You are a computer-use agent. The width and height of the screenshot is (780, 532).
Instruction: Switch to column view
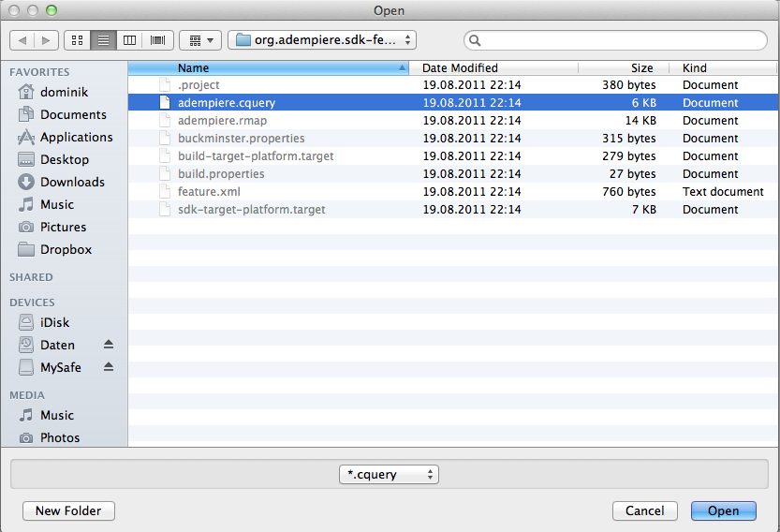pos(130,40)
